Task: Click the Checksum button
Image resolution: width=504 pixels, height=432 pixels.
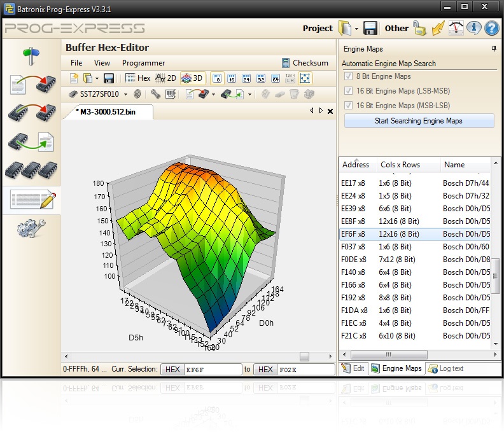Action: pos(305,63)
